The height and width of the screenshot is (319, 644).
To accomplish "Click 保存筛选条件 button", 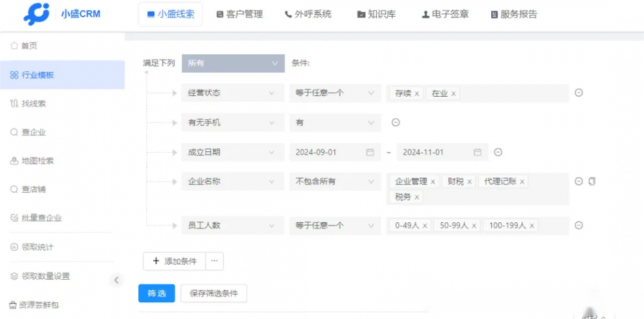I will coord(214,293).
